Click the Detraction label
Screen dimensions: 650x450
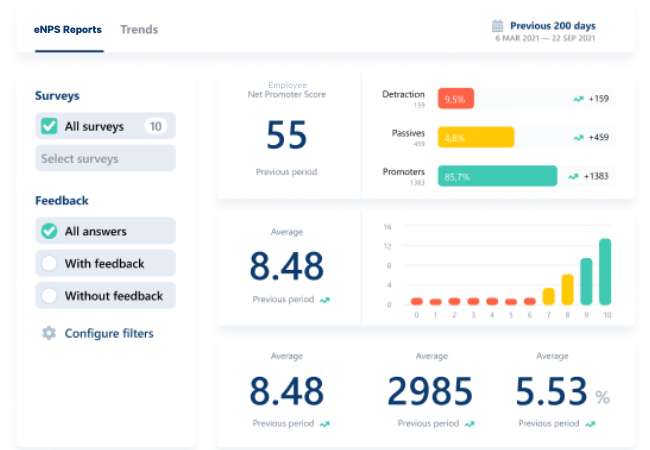[403, 94]
